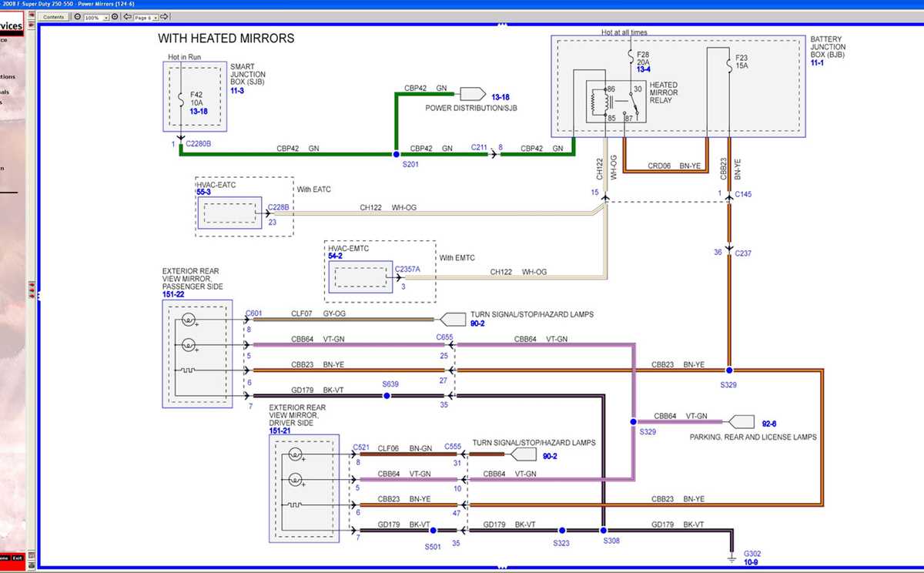Open 90-2 link on the CLF06 BN-GN line
This screenshot has width=924, height=573.
click(550, 455)
